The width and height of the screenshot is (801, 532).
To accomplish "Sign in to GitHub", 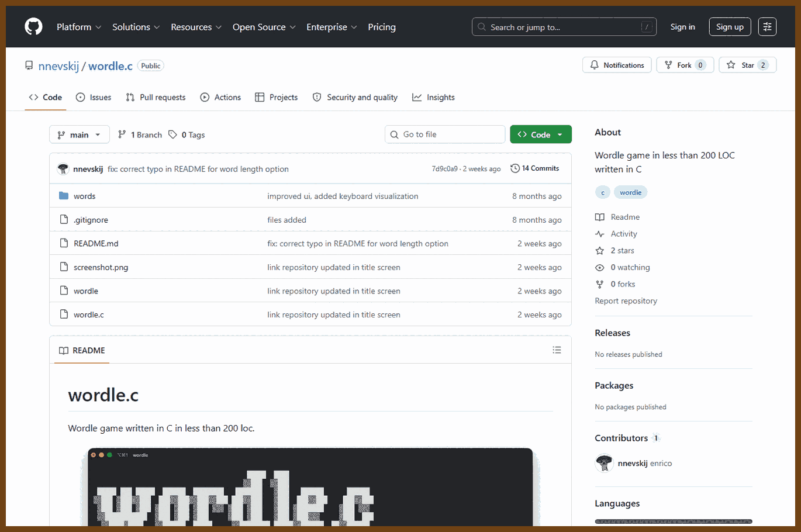I will point(683,27).
